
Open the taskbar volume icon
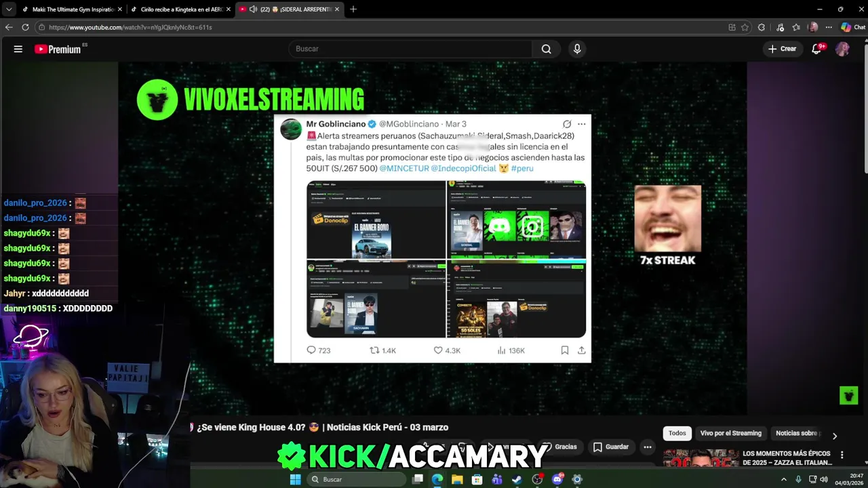[x=824, y=479]
